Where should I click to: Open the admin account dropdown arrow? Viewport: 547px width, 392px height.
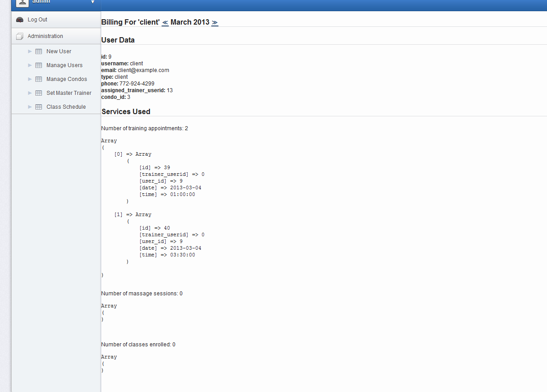(x=93, y=2)
